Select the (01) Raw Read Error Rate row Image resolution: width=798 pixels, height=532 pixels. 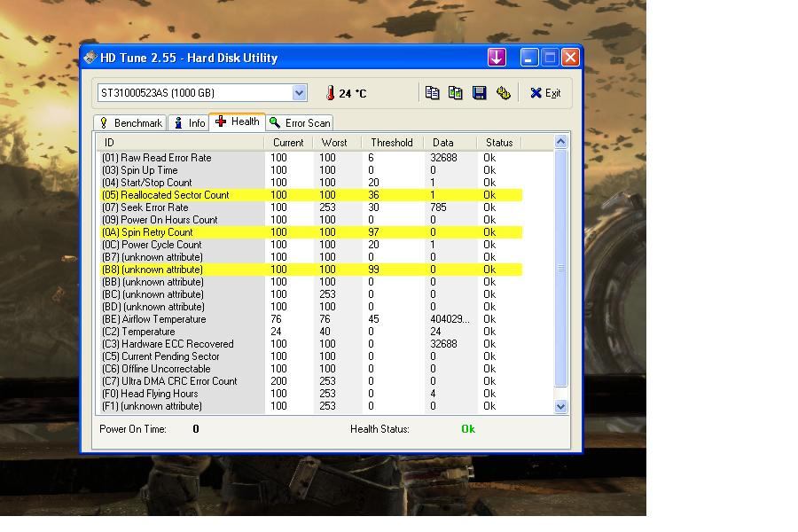[310, 158]
